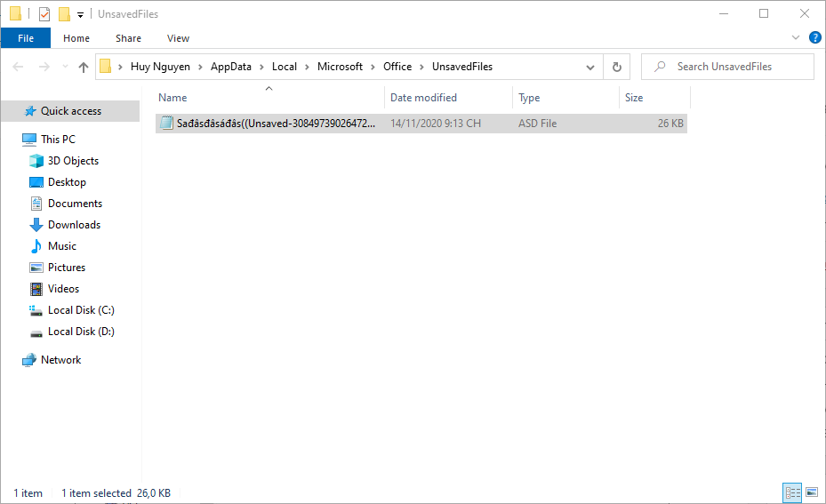Viewport: 826px width, 504px height.
Task: Open Videos in navigation pane
Action: [x=63, y=289]
